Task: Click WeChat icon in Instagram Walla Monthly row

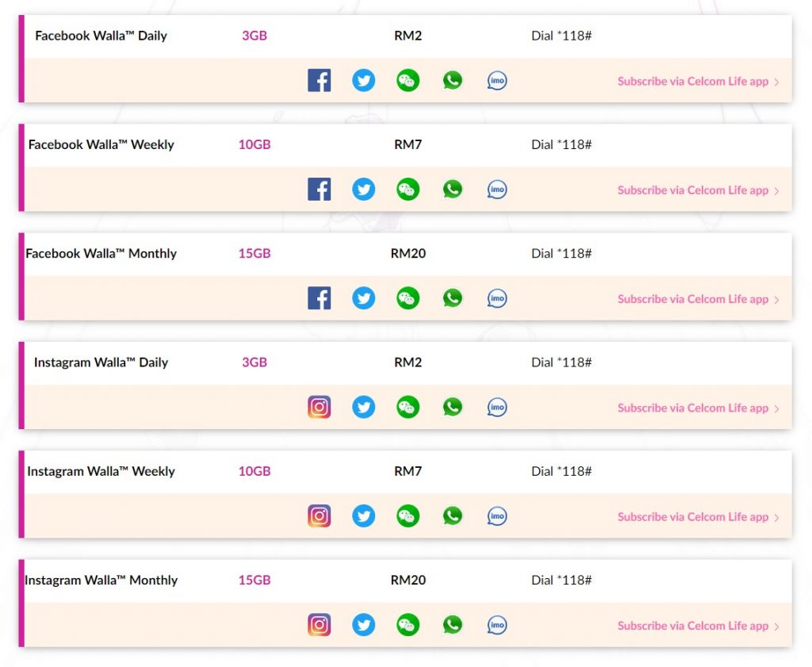Action: pyautogui.click(x=408, y=624)
